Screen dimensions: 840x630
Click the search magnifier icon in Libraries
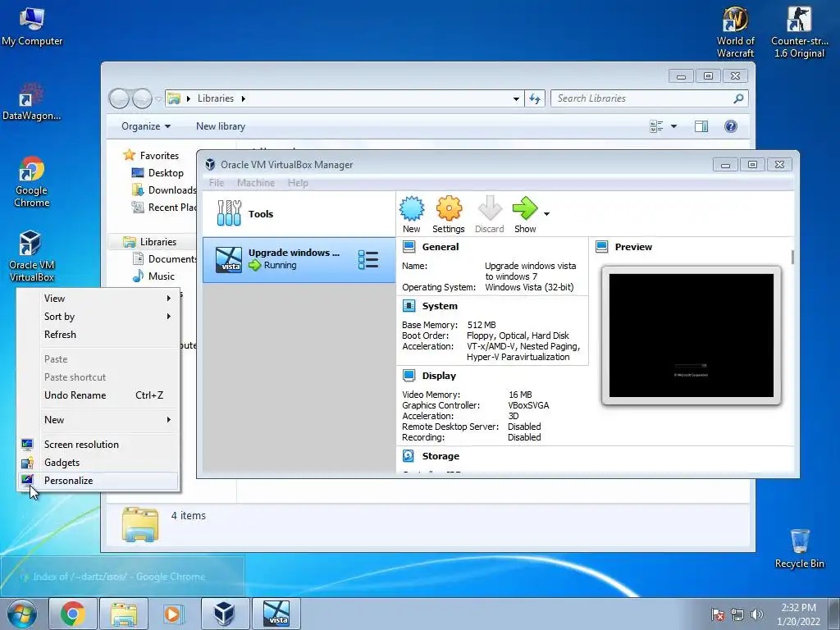[738, 98]
